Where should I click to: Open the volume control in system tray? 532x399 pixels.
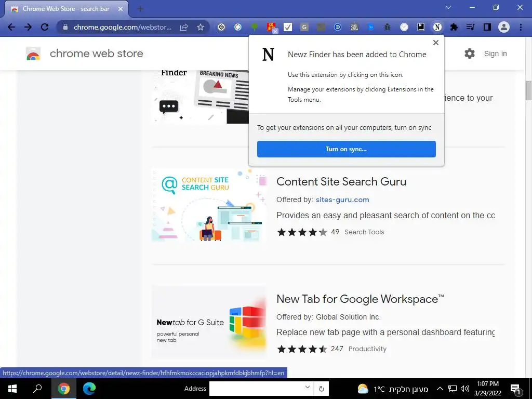(x=465, y=389)
